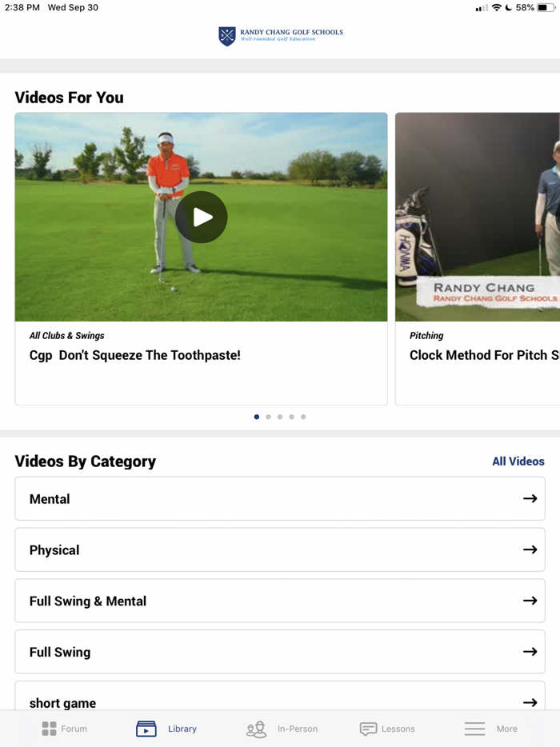Image resolution: width=560 pixels, height=747 pixels.
Task: Select the Library icon in bottom navigation
Action: point(146,729)
